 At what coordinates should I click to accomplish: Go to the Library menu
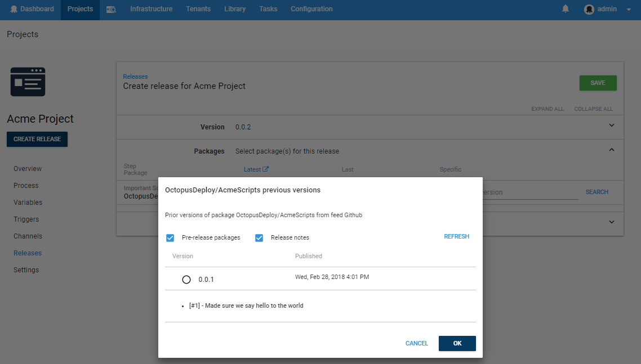(235, 9)
